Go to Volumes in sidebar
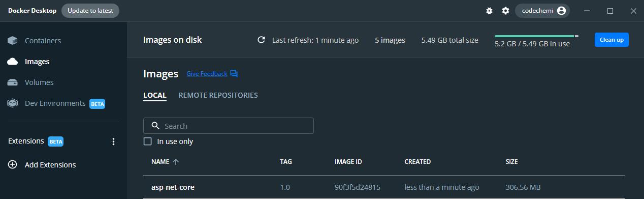Viewport: 644px width, 199px height. [x=39, y=82]
